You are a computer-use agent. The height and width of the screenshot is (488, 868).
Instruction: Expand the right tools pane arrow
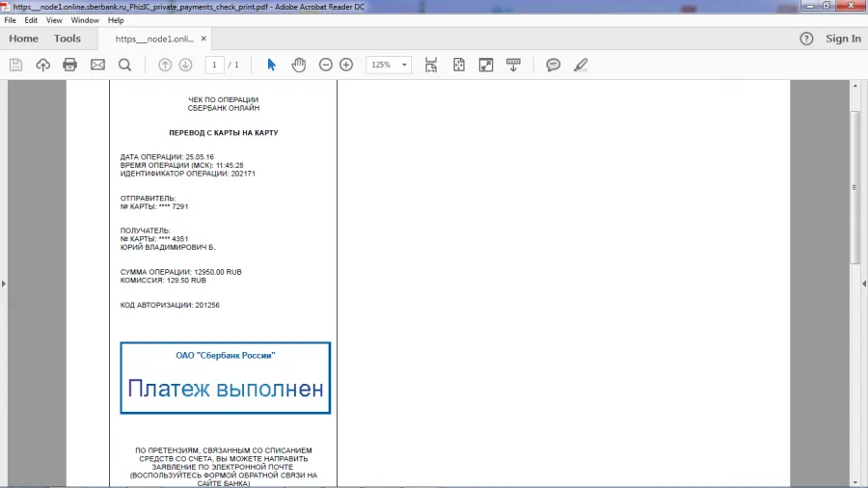(863, 284)
